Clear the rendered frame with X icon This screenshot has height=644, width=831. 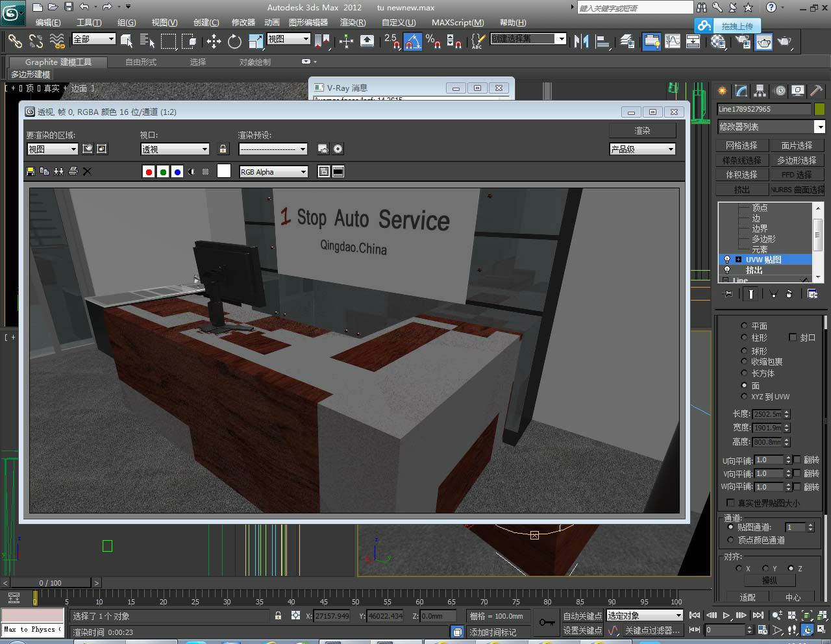(x=88, y=171)
